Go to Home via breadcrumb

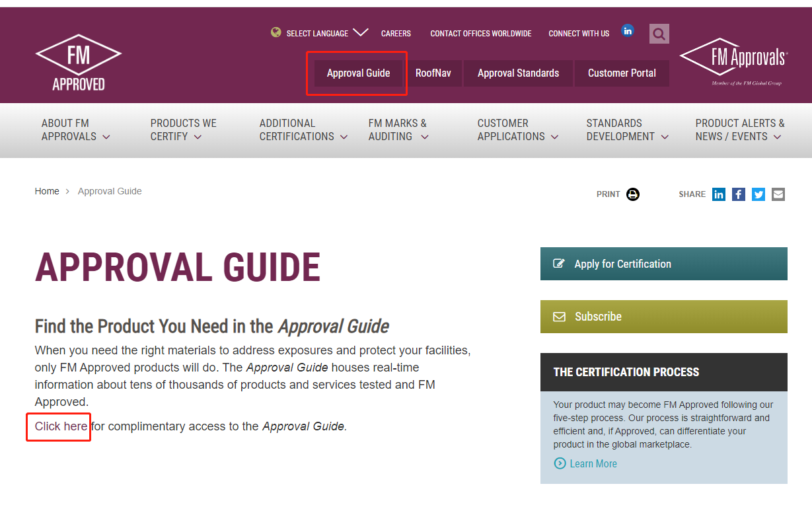[x=47, y=191]
